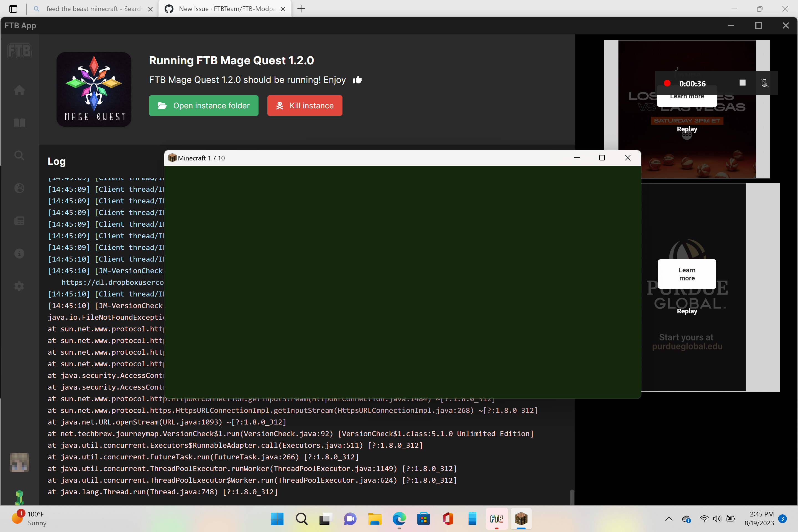Image resolution: width=798 pixels, height=532 pixels.
Task: Open the news panel from the sidebar
Action: (x=19, y=220)
